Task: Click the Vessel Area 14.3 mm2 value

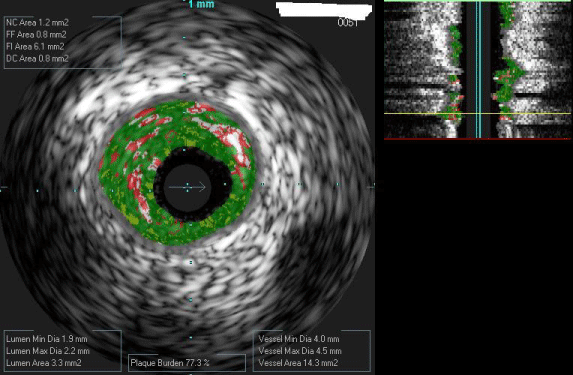Action: [298, 363]
